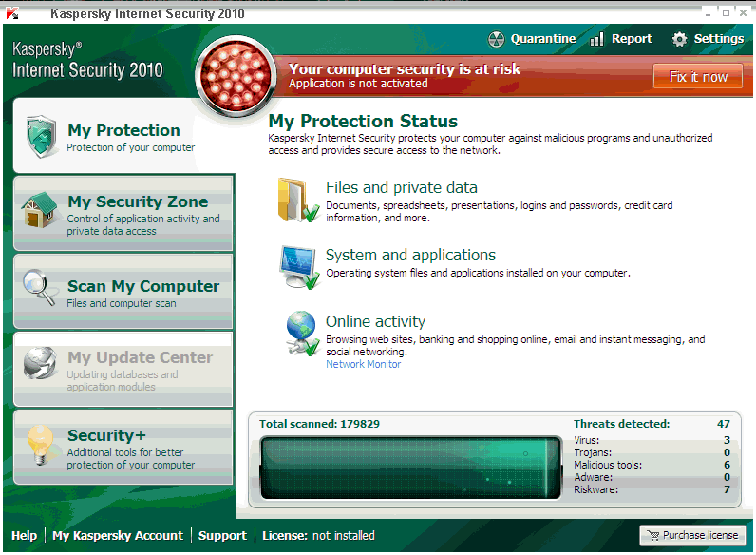This screenshot has height=555, width=756.
Task: Open the Network Monitor link
Action: tap(363, 364)
